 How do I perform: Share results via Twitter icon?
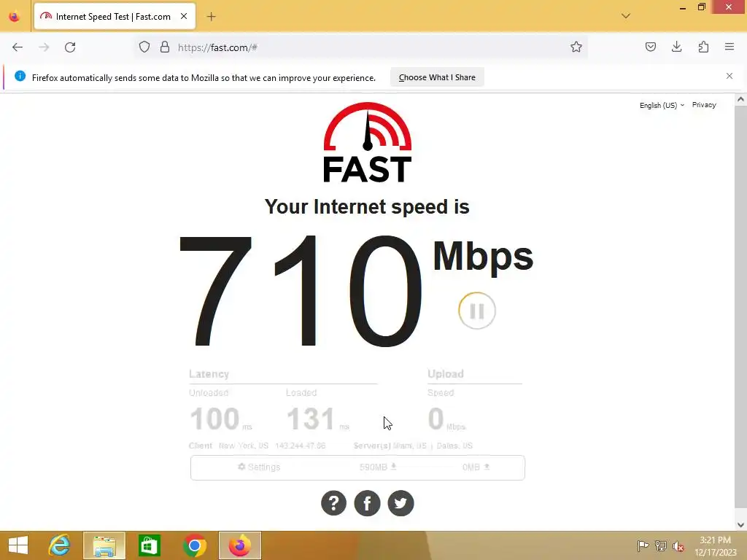point(400,503)
